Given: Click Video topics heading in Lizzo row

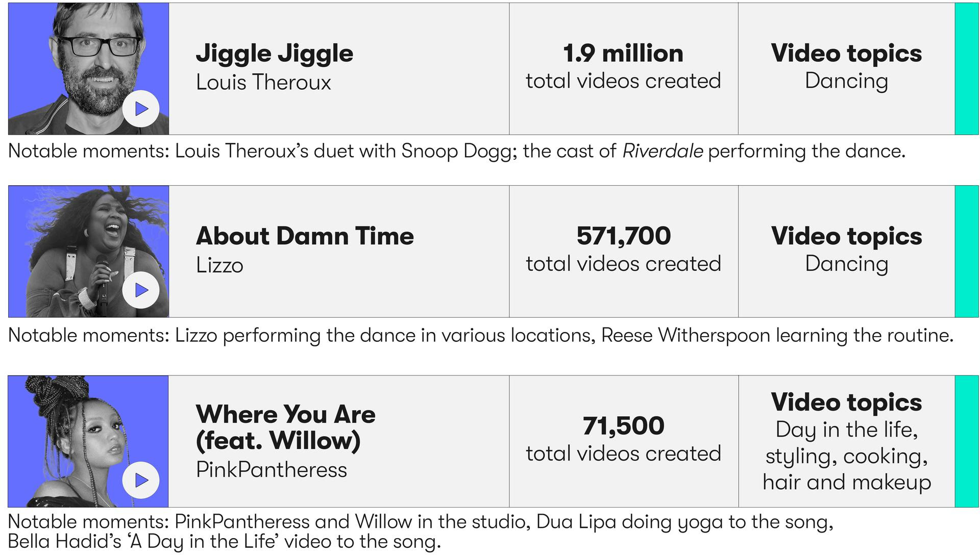Looking at the screenshot, I should click(846, 236).
